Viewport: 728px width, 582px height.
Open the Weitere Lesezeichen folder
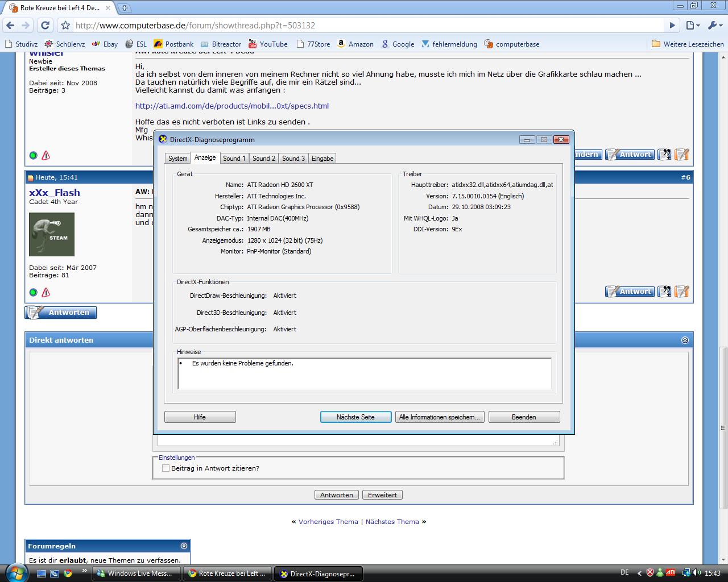pyautogui.click(x=688, y=44)
